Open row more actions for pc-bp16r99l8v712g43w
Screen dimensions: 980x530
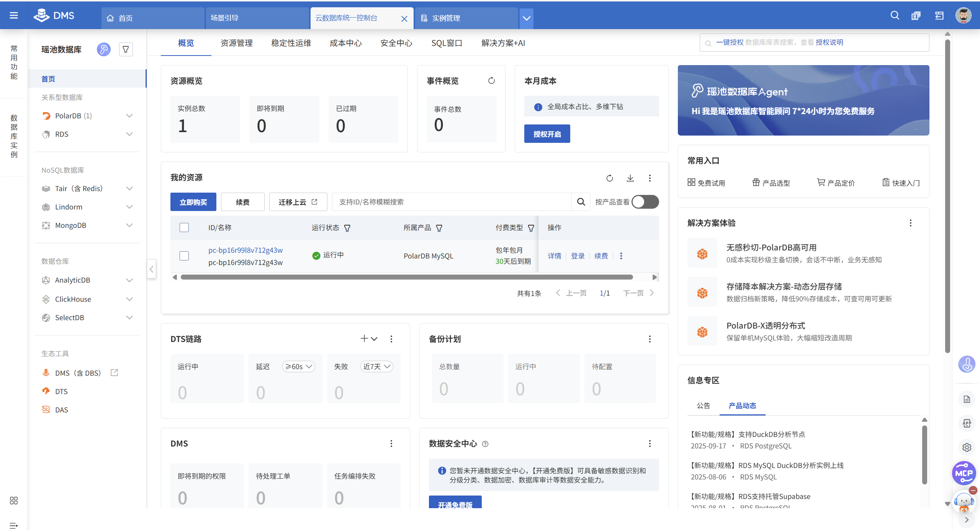coord(621,256)
